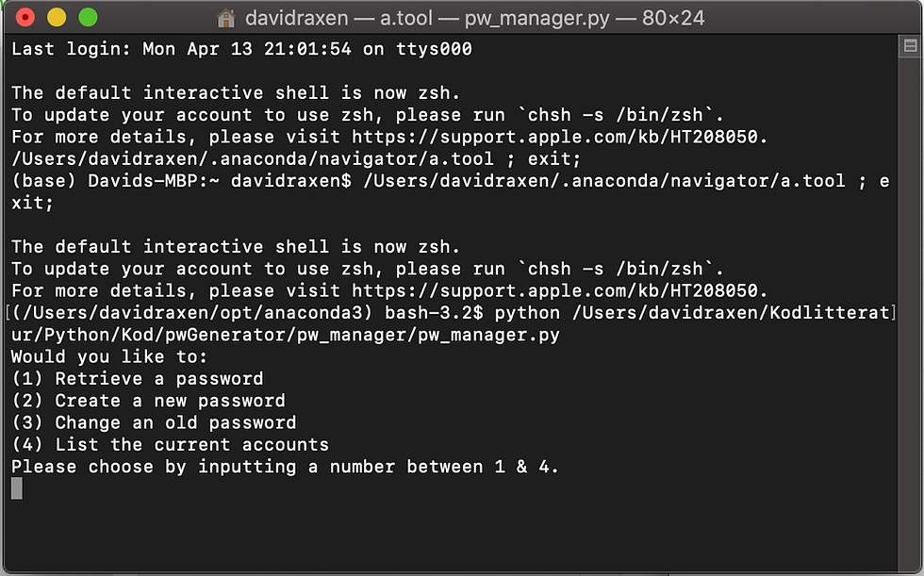
Task: Click the split pane icon at top right
Action: [x=911, y=46]
